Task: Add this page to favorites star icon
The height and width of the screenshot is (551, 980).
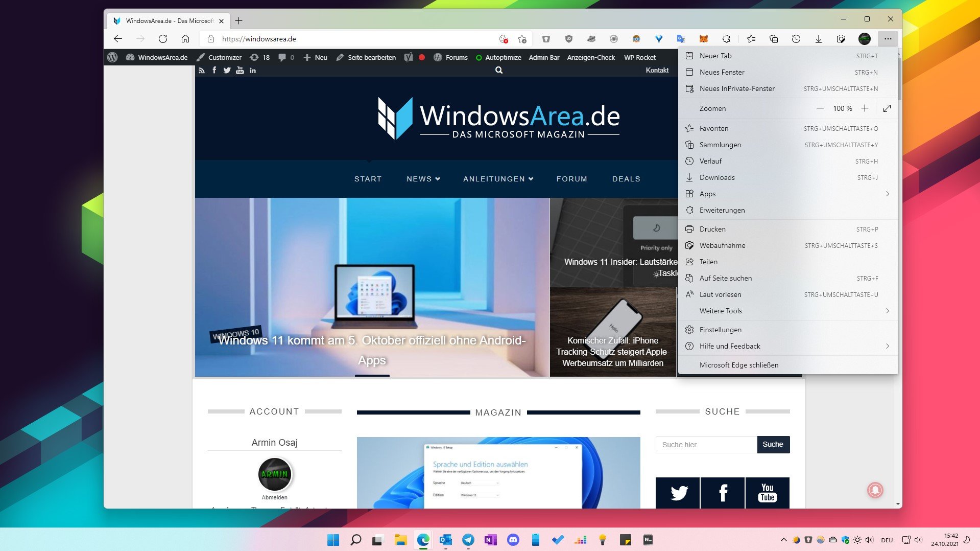Action: [x=522, y=39]
